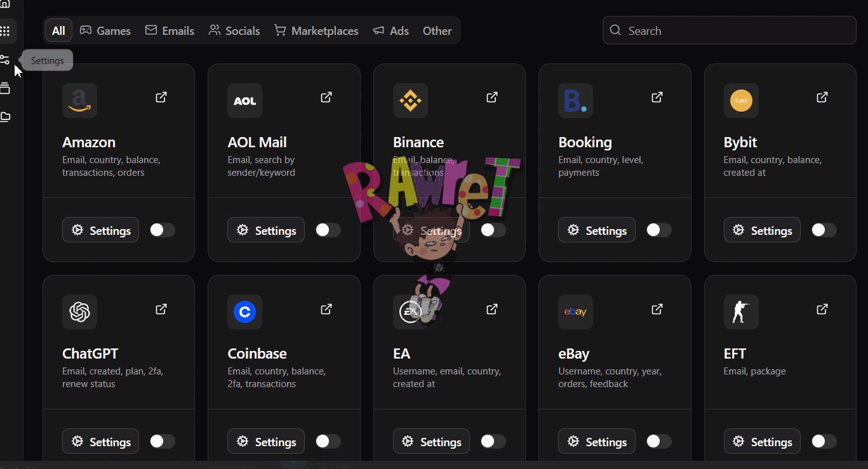
Task: Click the ChatGPT Settings button
Action: tap(100, 441)
